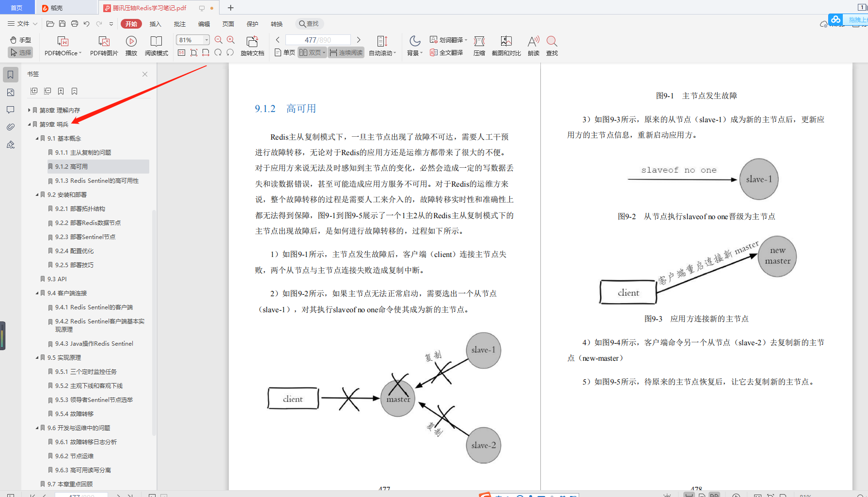Set actual size 1:1 view

[x=182, y=52]
